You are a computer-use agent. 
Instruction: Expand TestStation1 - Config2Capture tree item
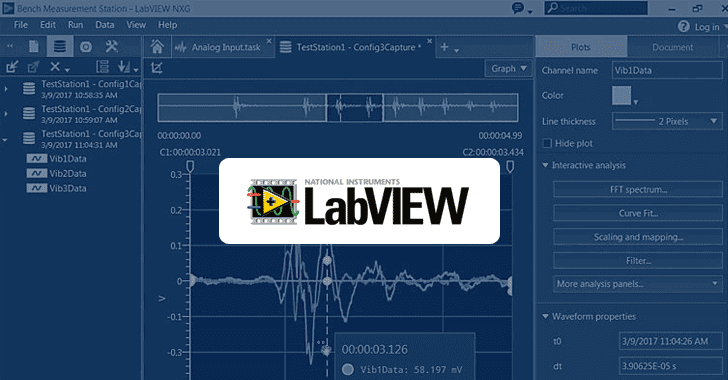pyautogui.click(x=6, y=113)
